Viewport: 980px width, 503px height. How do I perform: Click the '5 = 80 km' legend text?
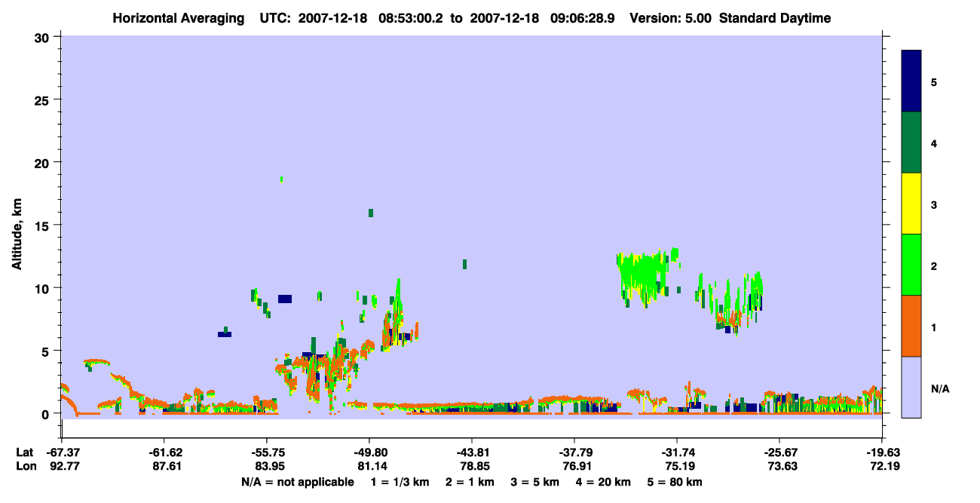675,482
